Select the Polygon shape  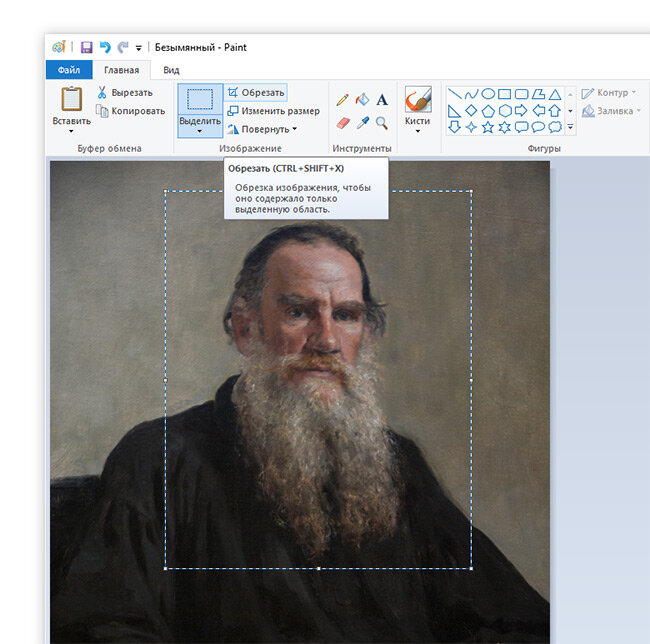point(538,94)
